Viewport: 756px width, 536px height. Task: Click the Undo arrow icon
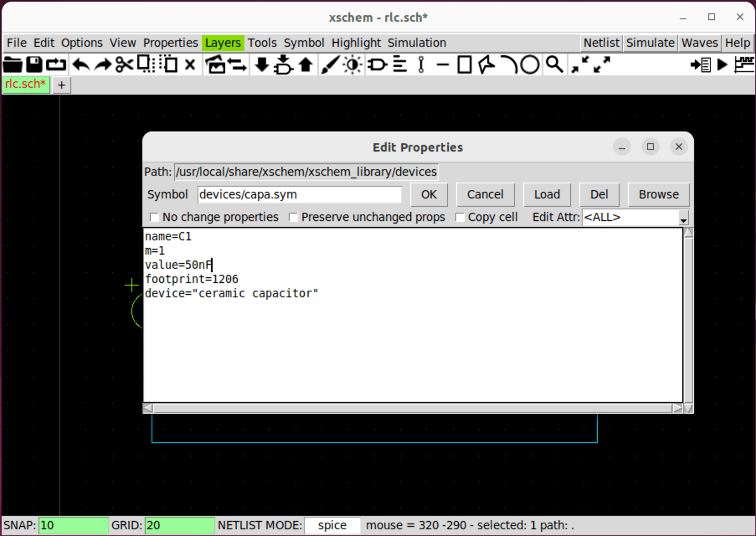80,65
